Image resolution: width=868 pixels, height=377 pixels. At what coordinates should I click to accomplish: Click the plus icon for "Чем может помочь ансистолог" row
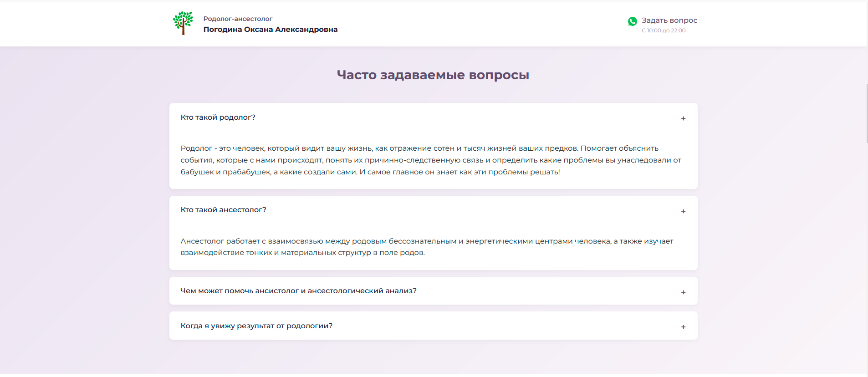(683, 292)
